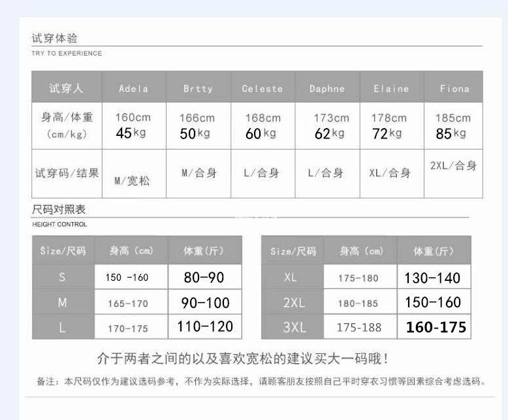
Task: Select the 3XL size row label
Action: click(293, 327)
